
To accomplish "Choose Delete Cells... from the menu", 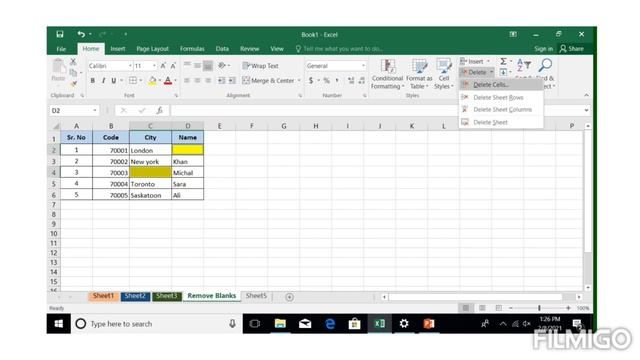I will [501, 85].
